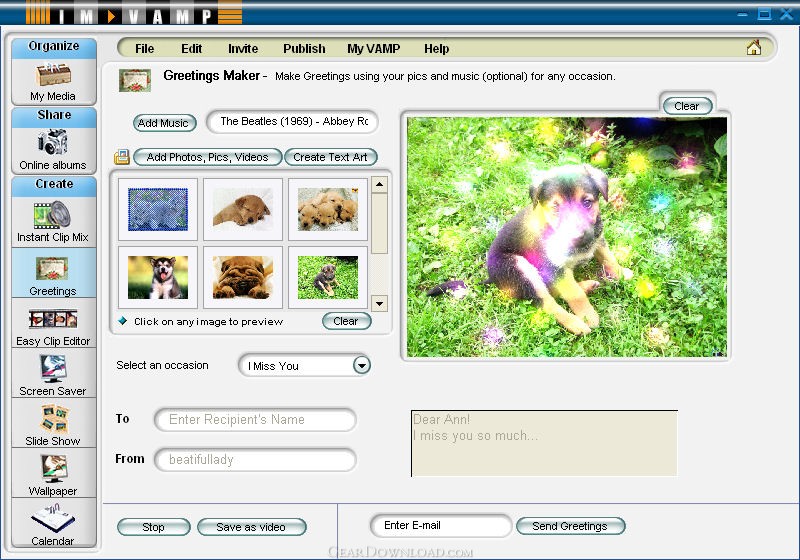The image size is (800, 560).
Task: Click the Enter E-mail field
Action: tap(440, 526)
